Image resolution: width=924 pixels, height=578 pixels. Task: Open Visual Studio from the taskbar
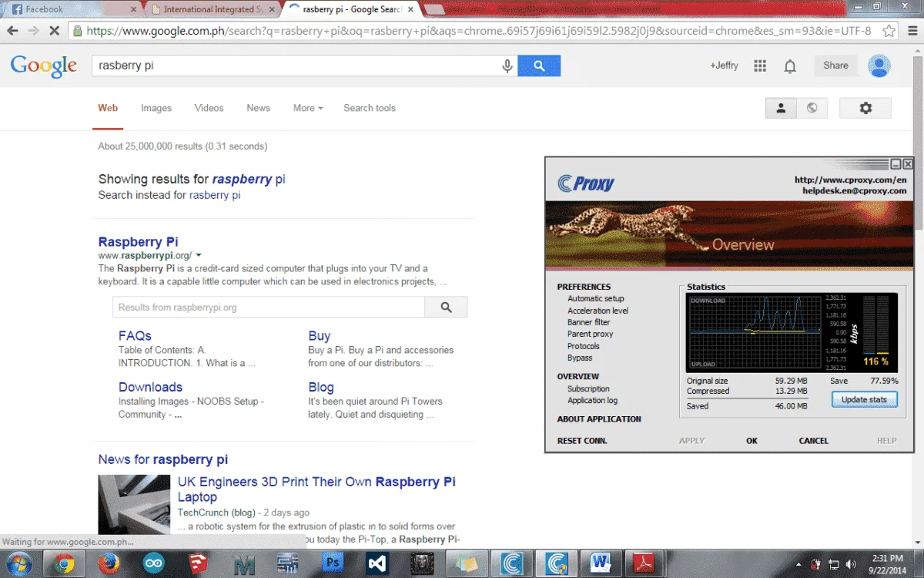click(x=378, y=564)
